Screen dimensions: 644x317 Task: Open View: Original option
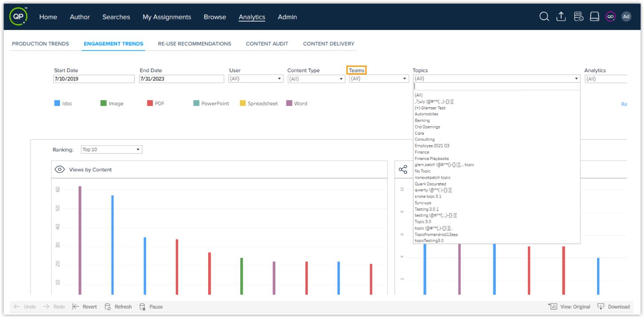tap(569, 306)
